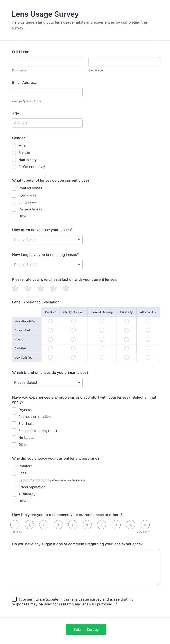Focus the suggestions and comments text area
This screenshot has height=644, width=170.
pos(86,567)
